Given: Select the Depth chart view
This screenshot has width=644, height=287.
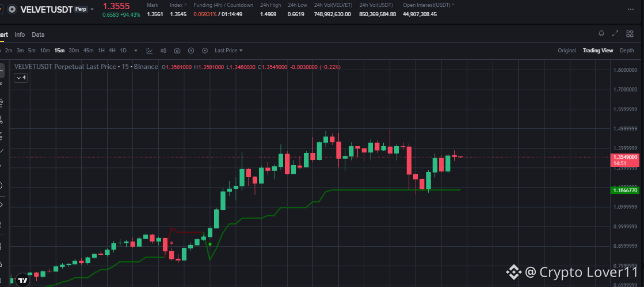Looking at the screenshot, I should coord(627,51).
